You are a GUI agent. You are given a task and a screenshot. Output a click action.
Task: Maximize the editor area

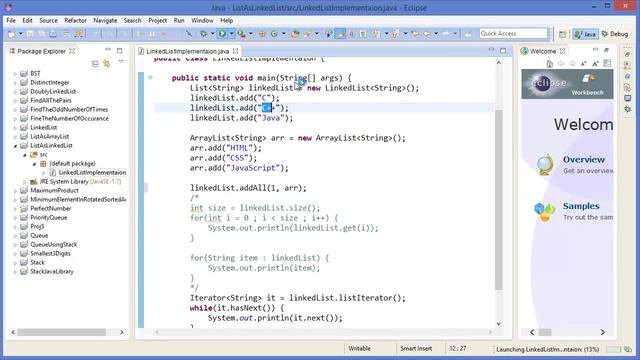(503, 51)
